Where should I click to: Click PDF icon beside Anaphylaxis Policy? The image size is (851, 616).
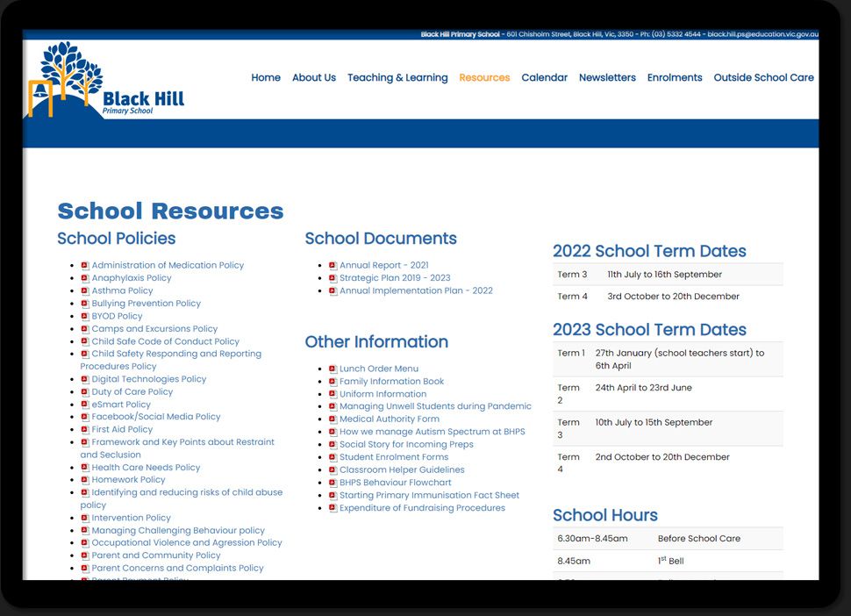(x=85, y=278)
